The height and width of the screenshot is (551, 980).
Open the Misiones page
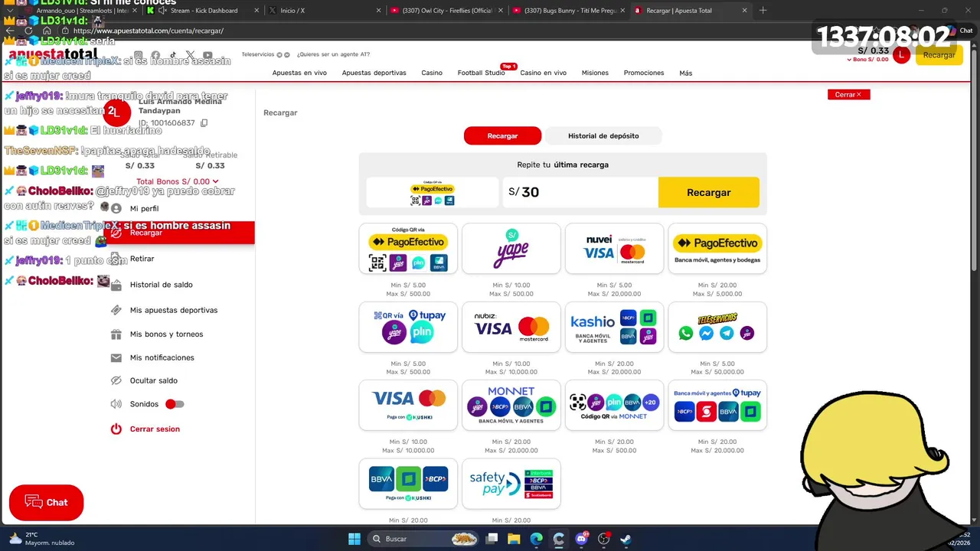595,73
